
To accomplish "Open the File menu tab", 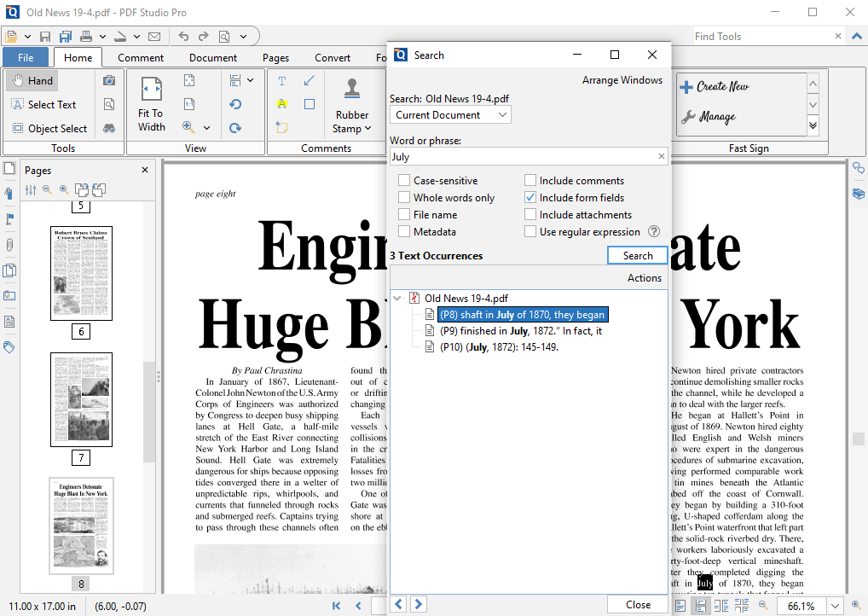I will point(26,58).
